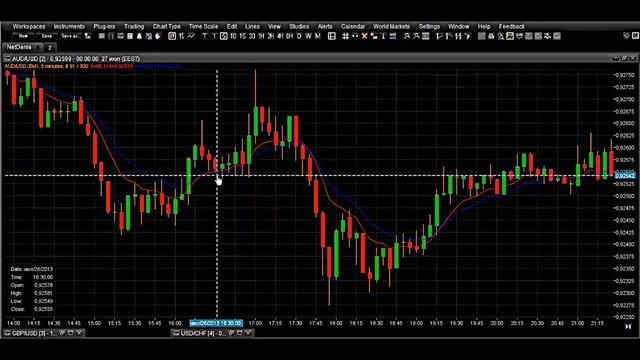Click the Close value 0,92555
The height and width of the screenshot is (360, 640).
pyautogui.click(x=43, y=309)
